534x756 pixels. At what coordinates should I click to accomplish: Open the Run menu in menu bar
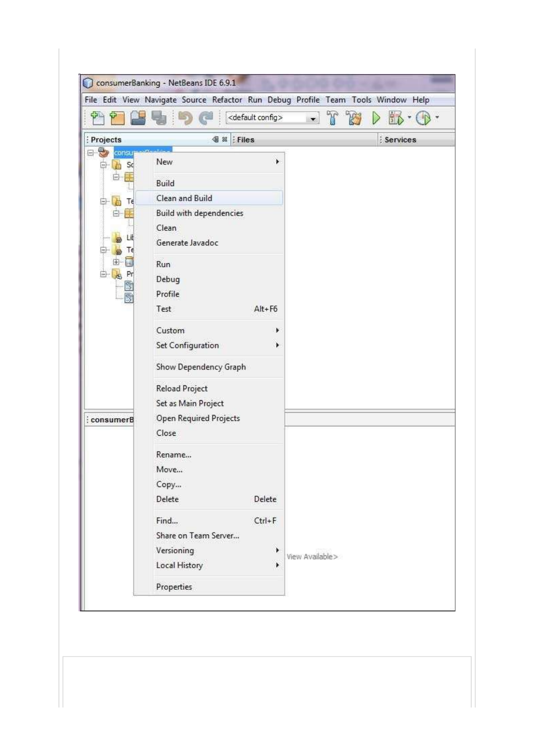[255, 100]
